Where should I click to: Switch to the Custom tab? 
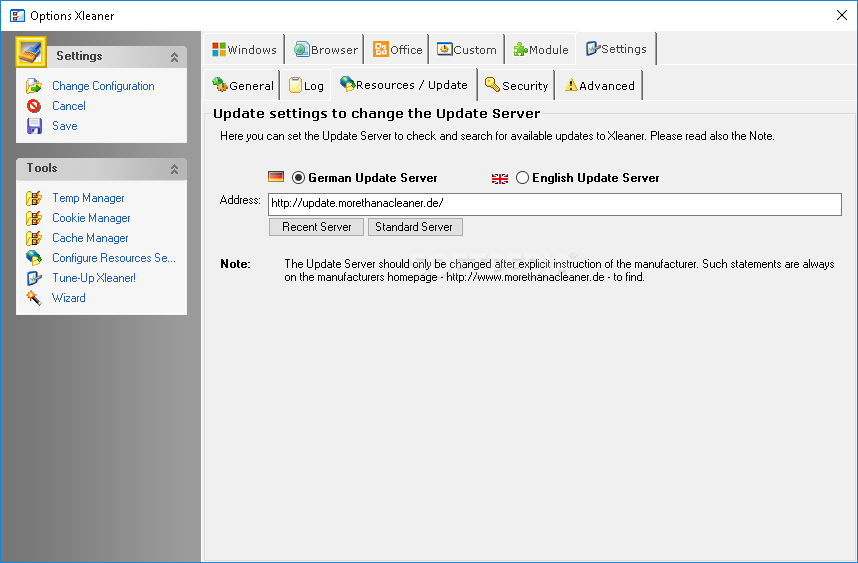(467, 50)
